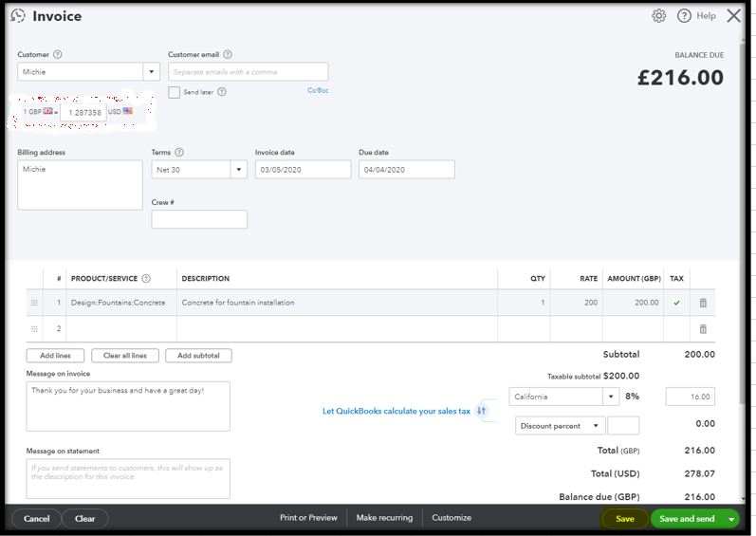Image resolution: width=756 pixels, height=536 pixels.
Task: Delete line 1 with trash icon
Action: pos(703,303)
